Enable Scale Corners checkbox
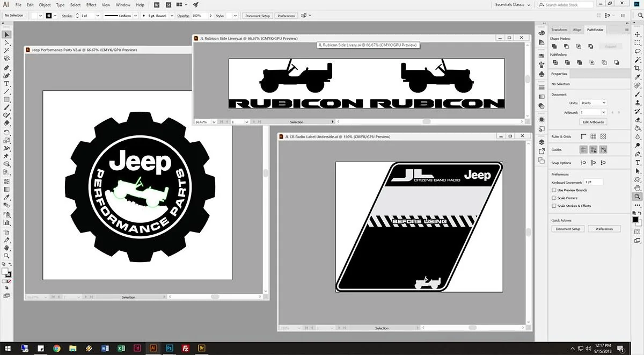644x355 pixels. [x=554, y=198]
